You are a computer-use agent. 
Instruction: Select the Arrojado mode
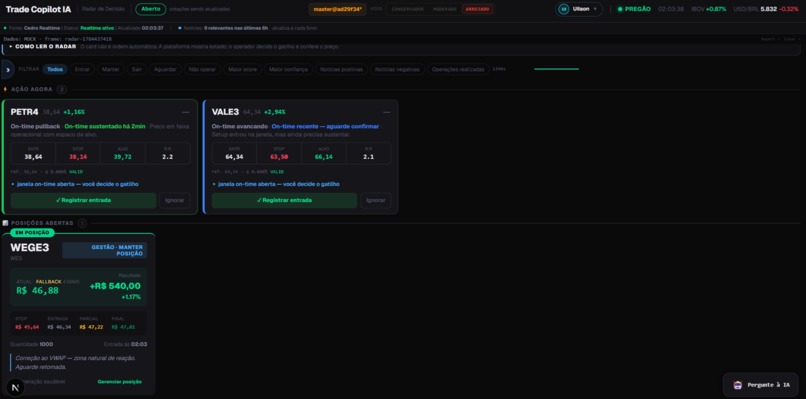click(x=478, y=9)
